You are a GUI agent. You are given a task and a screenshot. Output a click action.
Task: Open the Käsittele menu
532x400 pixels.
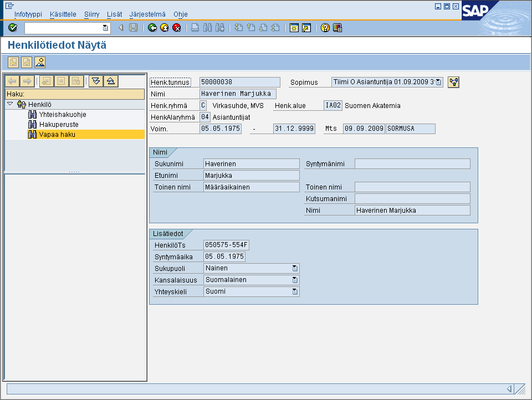click(63, 14)
